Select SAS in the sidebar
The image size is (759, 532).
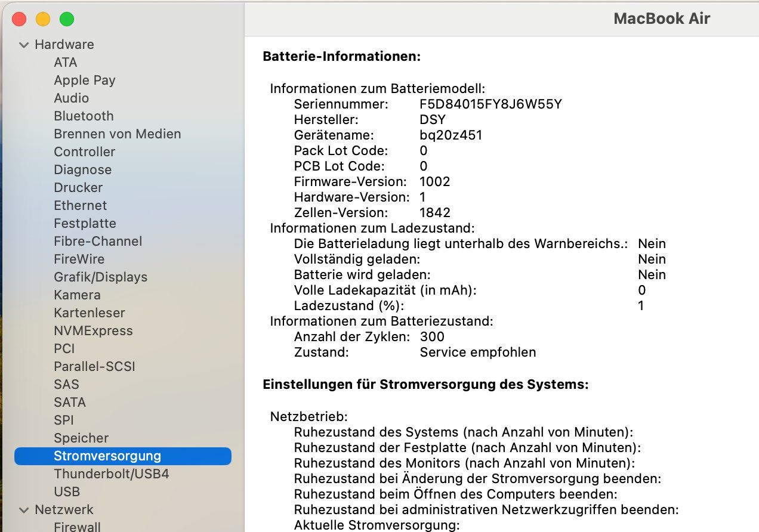click(67, 385)
